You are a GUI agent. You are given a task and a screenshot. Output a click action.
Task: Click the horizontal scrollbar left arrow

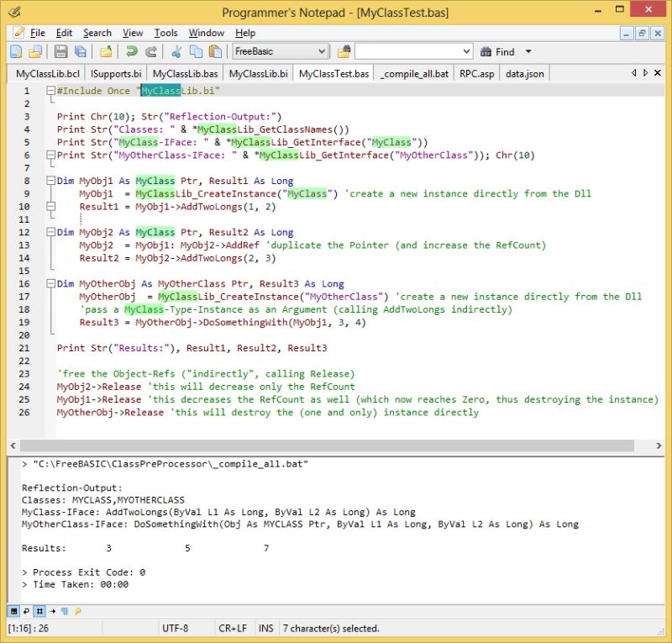13,445
